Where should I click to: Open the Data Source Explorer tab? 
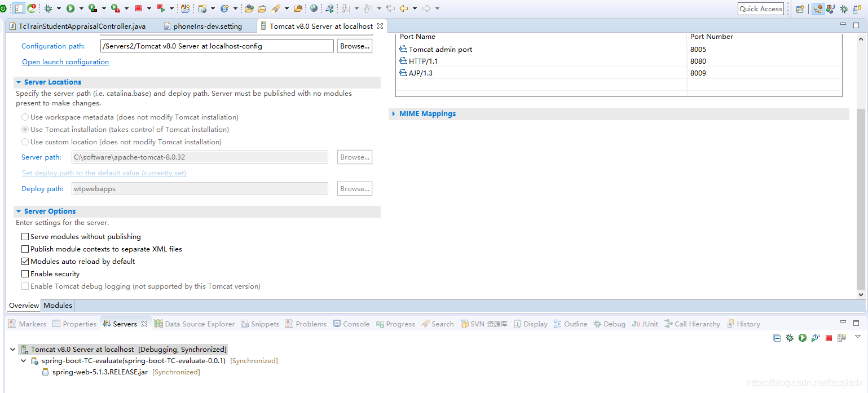(194, 324)
